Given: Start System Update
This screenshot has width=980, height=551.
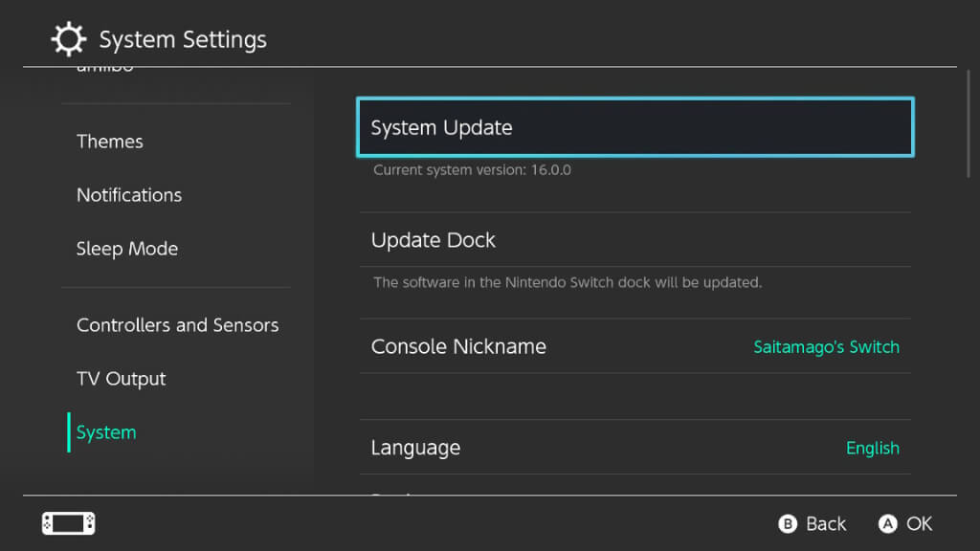Looking at the screenshot, I should (635, 127).
